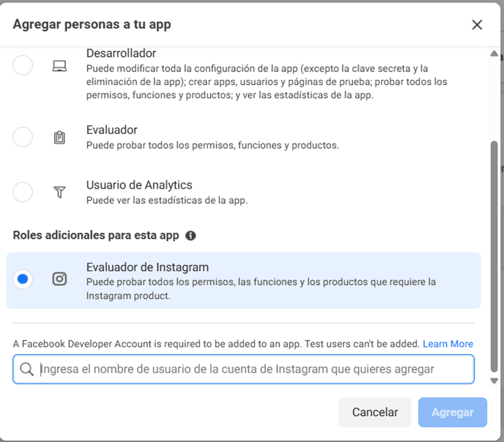Open info tooltip next to Roles adicionales
This screenshot has height=442, width=504.
191,235
